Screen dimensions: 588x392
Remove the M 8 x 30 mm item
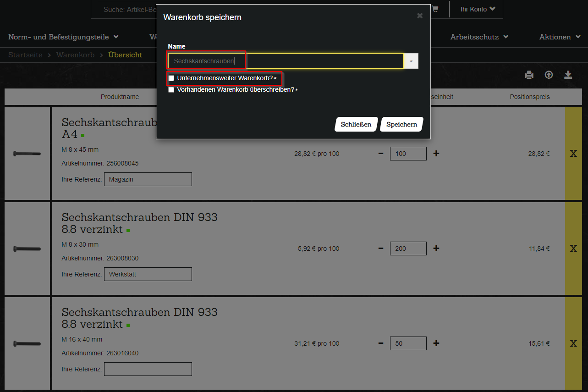[573, 248]
